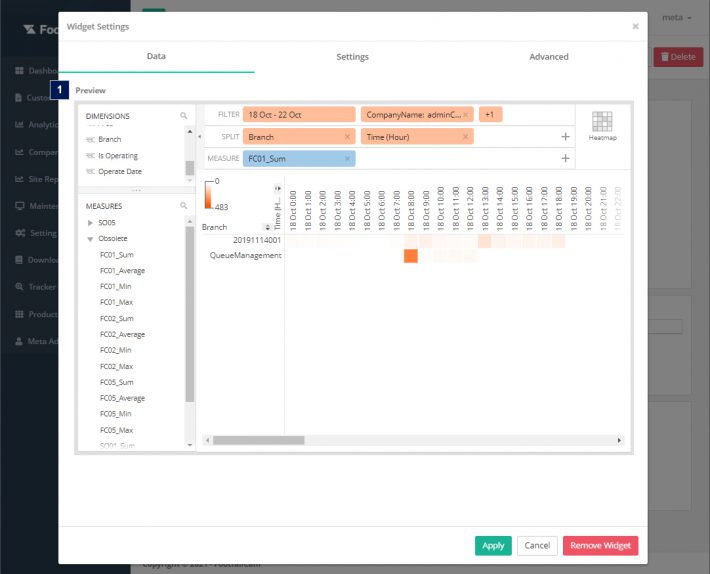Switch to the Data tab
This screenshot has width=710, height=574.
click(156, 57)
